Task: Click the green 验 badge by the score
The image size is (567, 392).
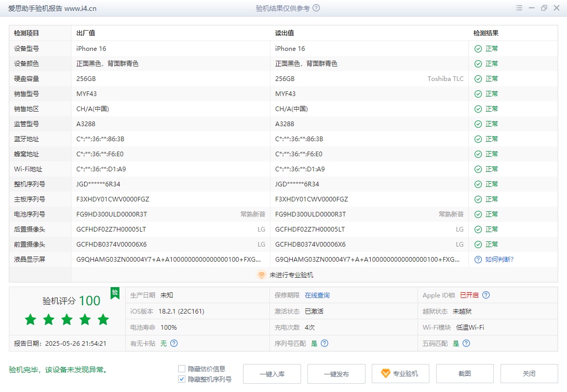Action: point(115,293)
